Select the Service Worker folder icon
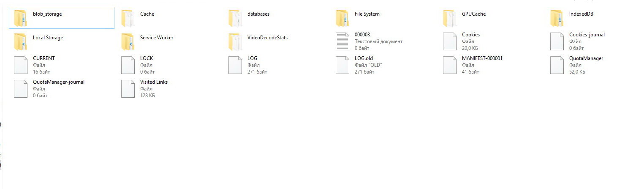The width and height of the screenshot is (644, 189). point(128,41)
